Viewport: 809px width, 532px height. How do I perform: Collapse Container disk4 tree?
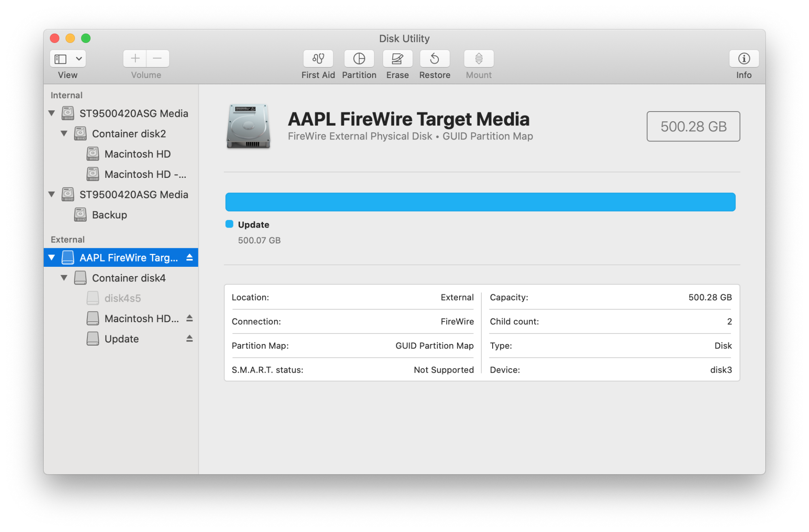(64, 278)
